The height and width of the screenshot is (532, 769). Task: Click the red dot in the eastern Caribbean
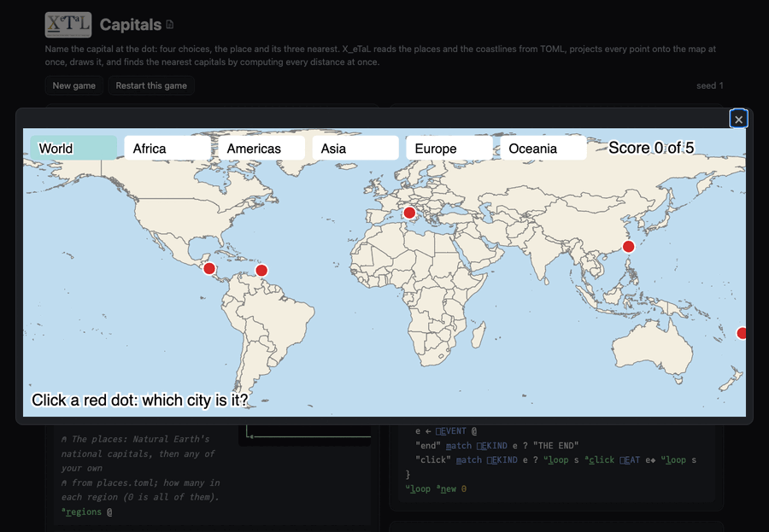261,270
